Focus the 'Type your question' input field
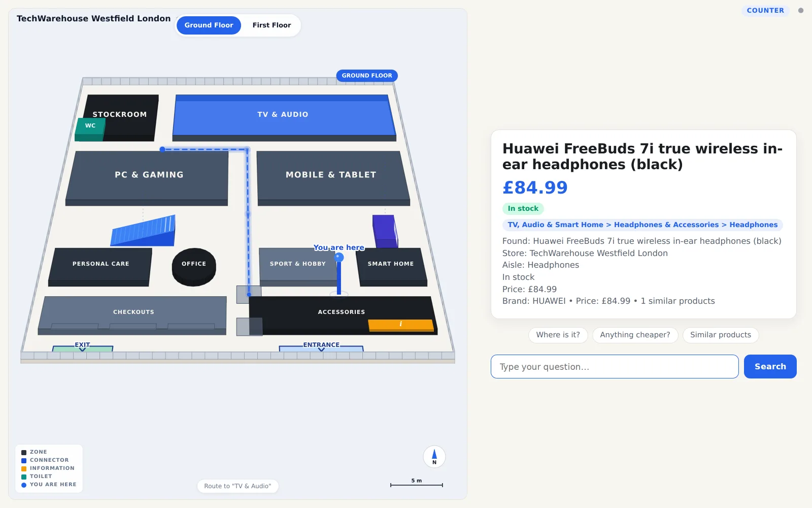 (x=615, y=367)
